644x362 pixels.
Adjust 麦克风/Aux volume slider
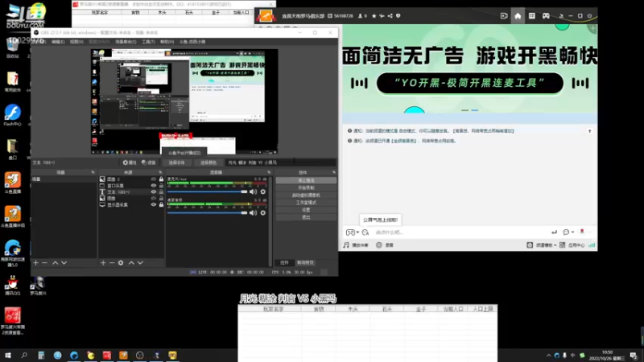(x=208, y=191)
